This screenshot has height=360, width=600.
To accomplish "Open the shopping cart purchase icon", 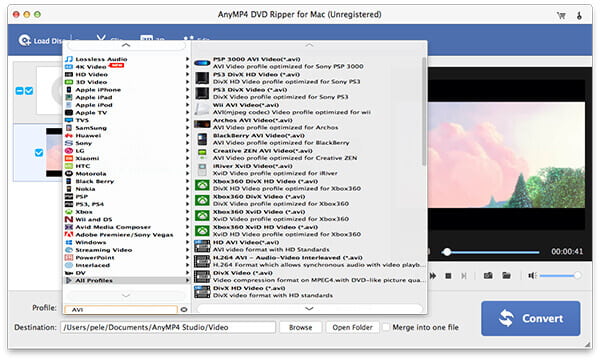I will click(561, 15).
